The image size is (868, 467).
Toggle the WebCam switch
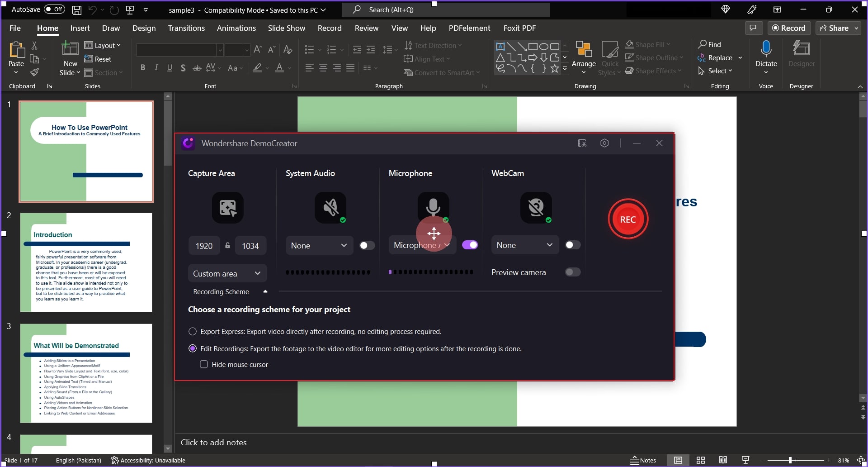573,245
